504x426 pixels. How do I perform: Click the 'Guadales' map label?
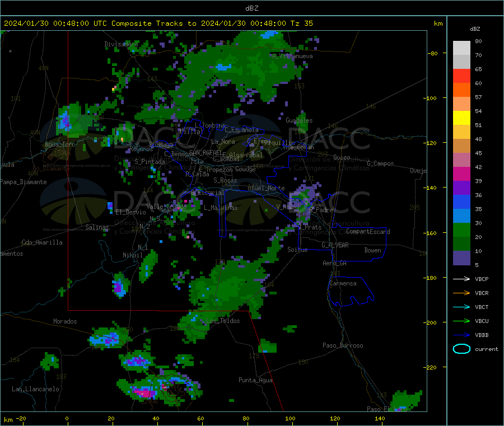(299, 120)
